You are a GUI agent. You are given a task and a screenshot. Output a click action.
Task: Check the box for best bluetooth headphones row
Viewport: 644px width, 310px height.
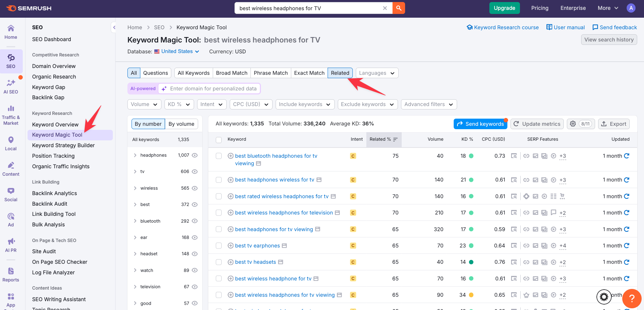coord(219,156)
